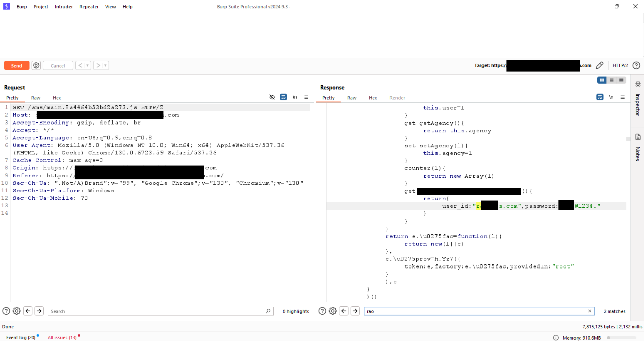Viewport: 644px width, 341px height.
Task: Switch Request view to Raw tab
Action: 36,98
